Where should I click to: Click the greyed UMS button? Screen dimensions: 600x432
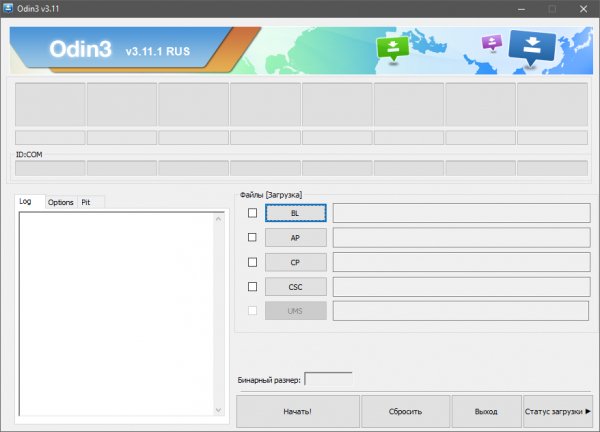tap(296, 311)
